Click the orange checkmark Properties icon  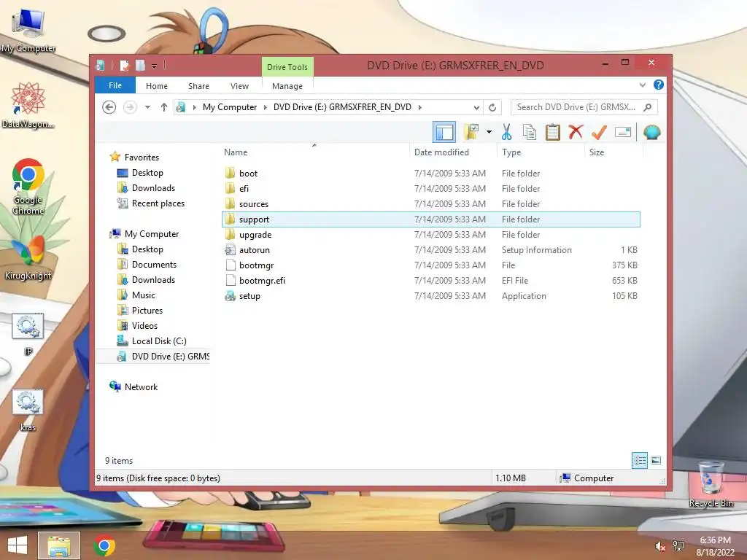[599, 132]
